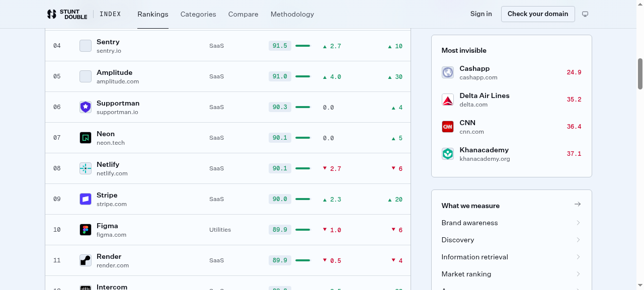Click the 90.0 score badge
This screenshot has height=290, width=644.
coord(280,199)
